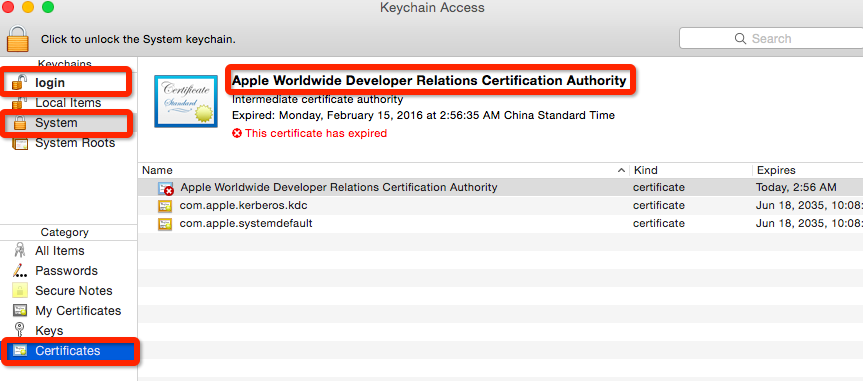Show Secure Notes category
Image resolution: width=863 pixels, height=381 pixels.
(74, 291)
